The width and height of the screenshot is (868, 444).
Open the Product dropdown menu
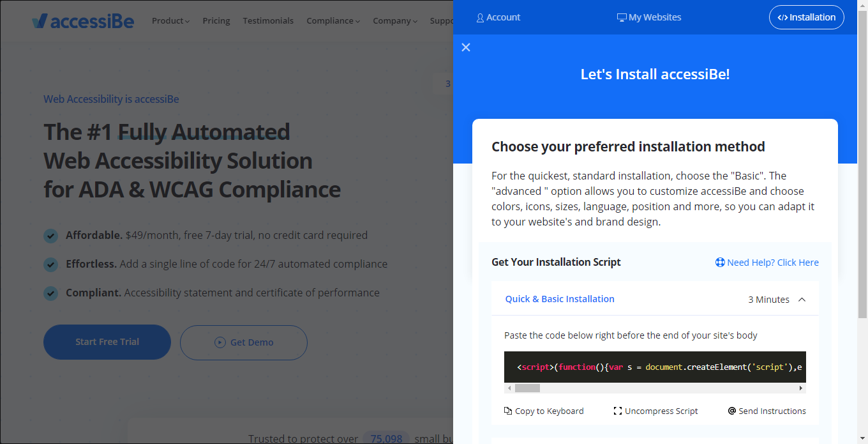(x=170, y=21)
